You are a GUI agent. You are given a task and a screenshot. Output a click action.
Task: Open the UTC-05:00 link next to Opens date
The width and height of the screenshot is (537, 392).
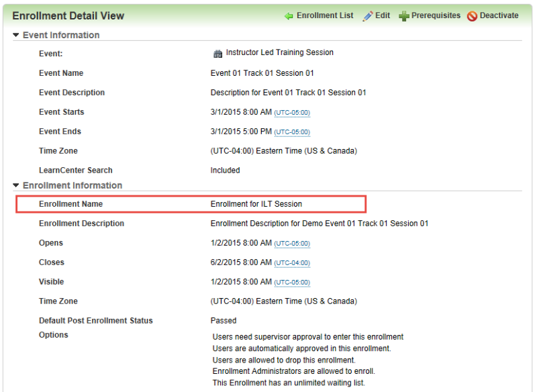pyautogui.click(x=292, y=243)
